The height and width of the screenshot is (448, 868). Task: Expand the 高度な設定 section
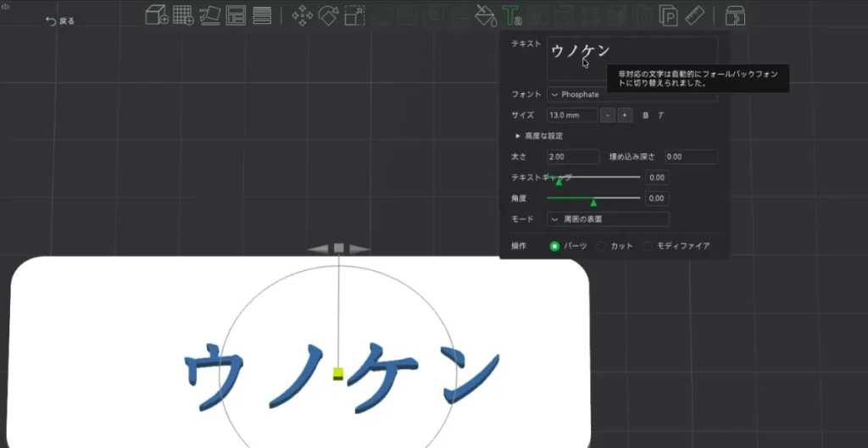click(539, 136)
